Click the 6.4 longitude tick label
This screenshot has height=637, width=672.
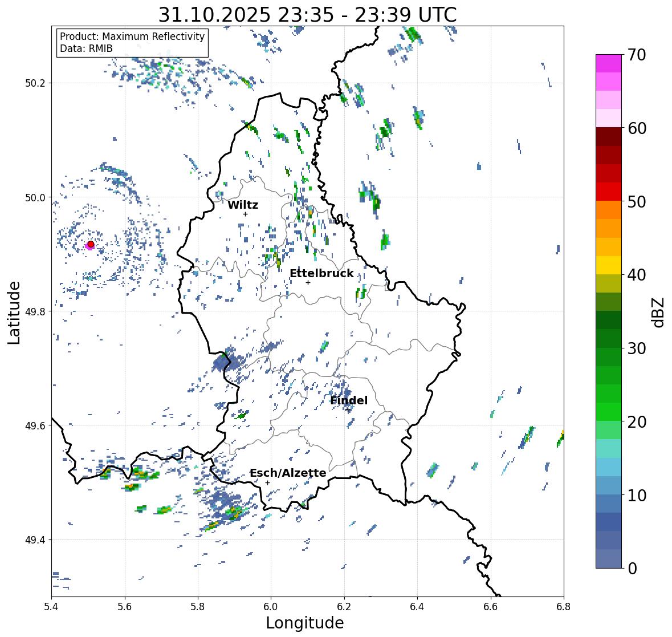[x=417, y=607]
